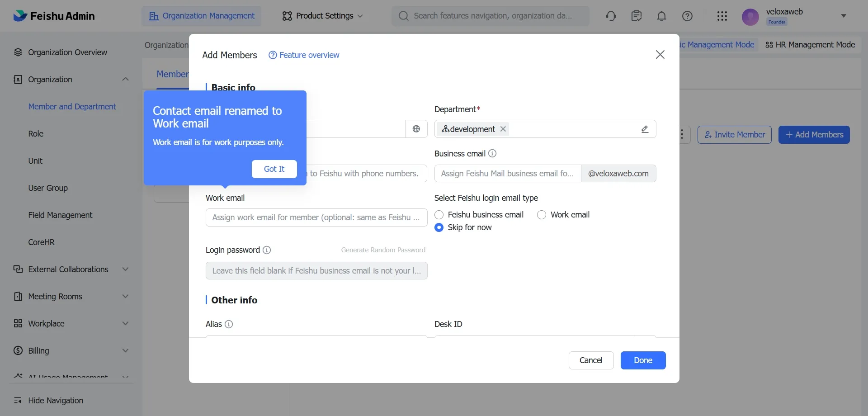Viewport: 868px width, 416px height.
Task: Select the Skip for now radio
Action: click(439, 227)
